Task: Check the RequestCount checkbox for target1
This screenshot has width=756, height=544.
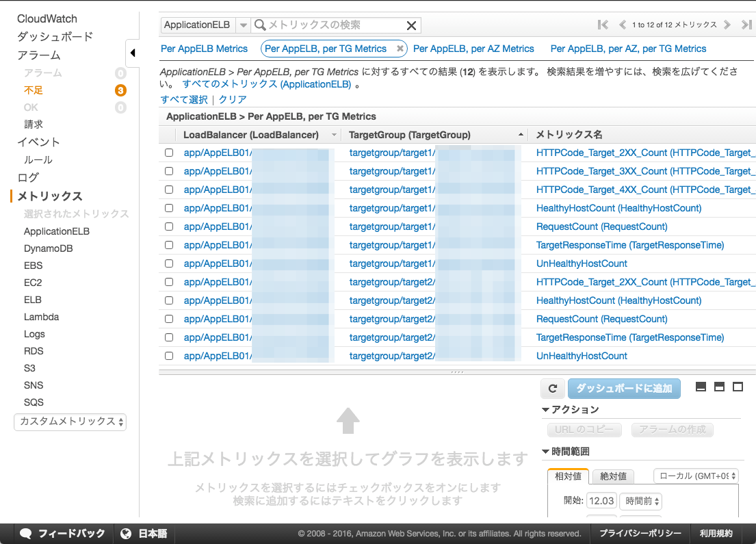Action: click(168, 226)
